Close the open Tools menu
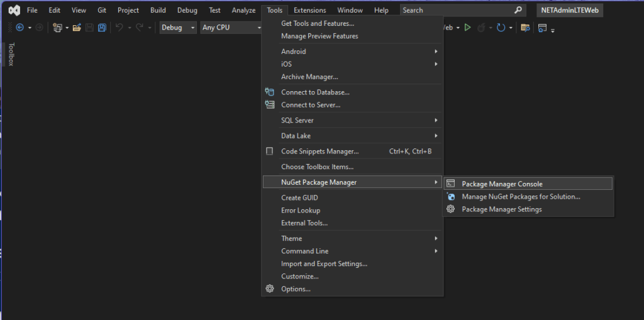 coord(274,10)
